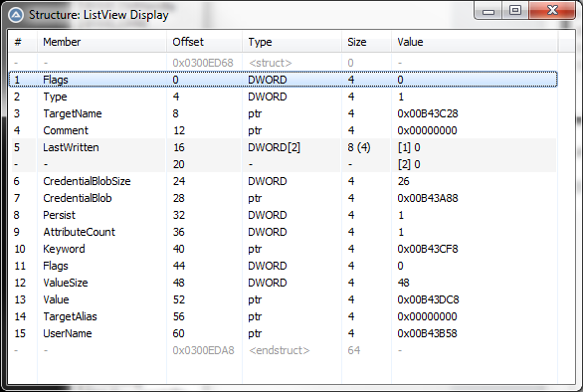Maximize the Structure ListView Display window
The image size is (583, 392).
click(x=515, y=10)
